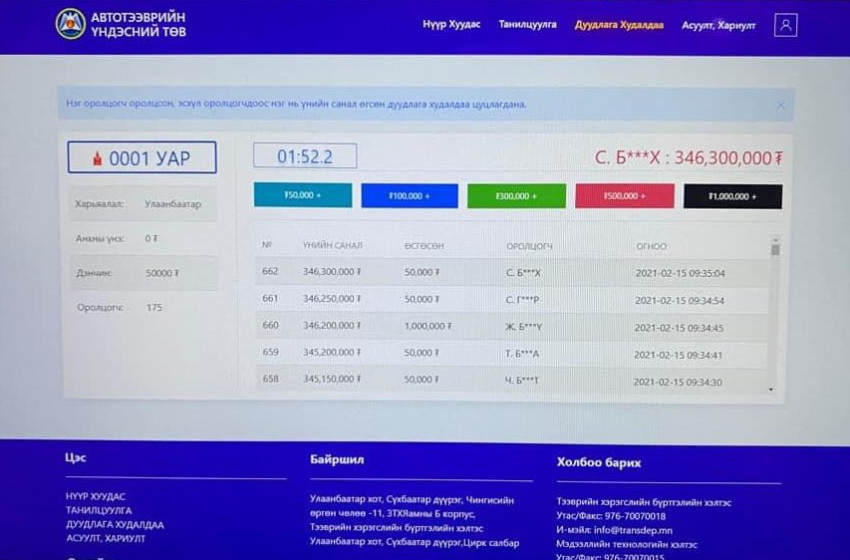This screenshot has width=850, height=560.
Task: Click the email info@transdep.mn
Action: pyautogui.click(x=633, y=530)
